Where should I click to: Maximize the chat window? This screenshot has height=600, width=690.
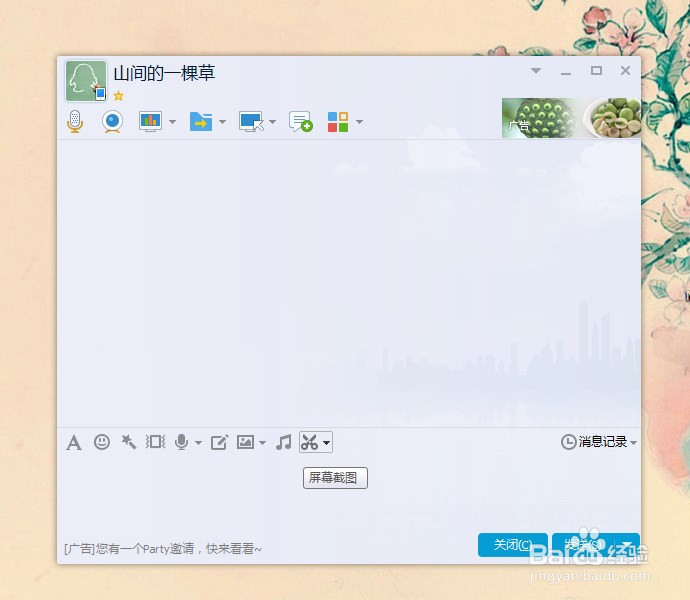(x=596, y=70)
